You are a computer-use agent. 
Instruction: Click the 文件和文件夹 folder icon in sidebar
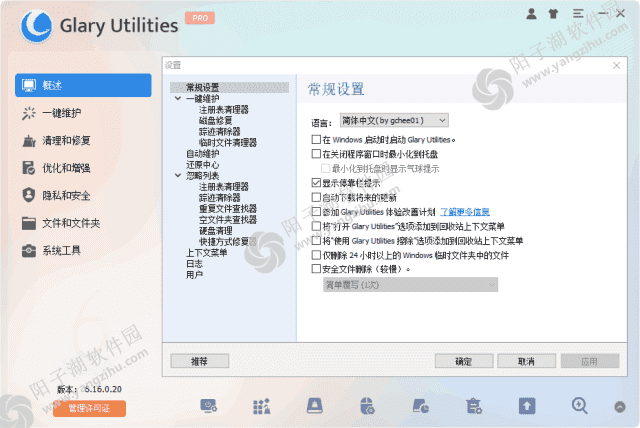tap(29, 223)
